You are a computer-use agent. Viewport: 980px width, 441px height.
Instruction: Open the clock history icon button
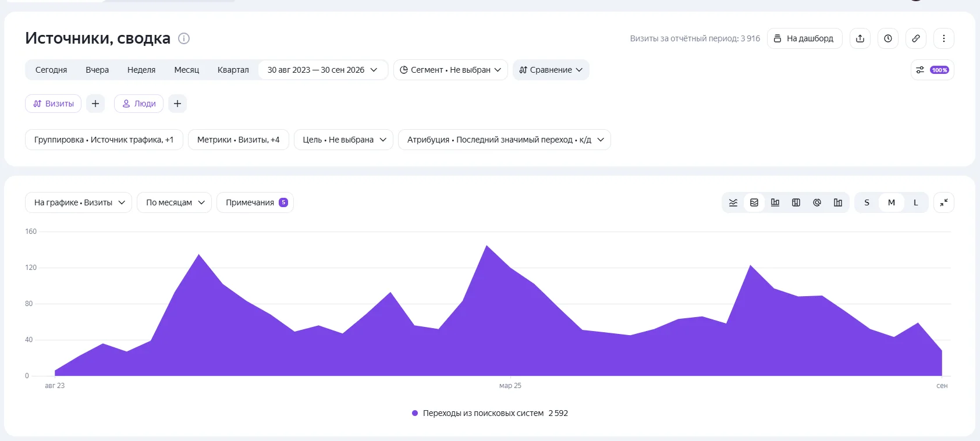(888, 38)
